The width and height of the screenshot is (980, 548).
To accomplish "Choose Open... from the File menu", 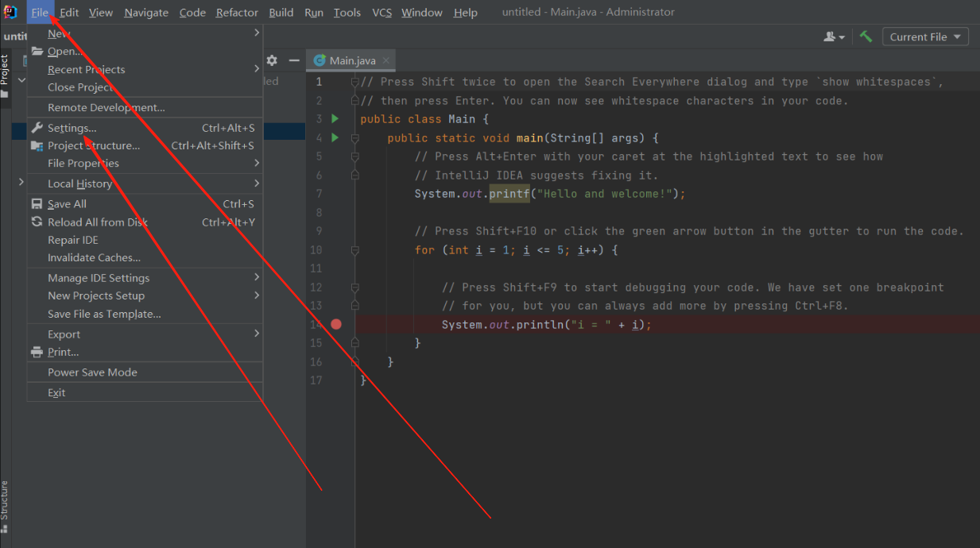I will point(145,52).
